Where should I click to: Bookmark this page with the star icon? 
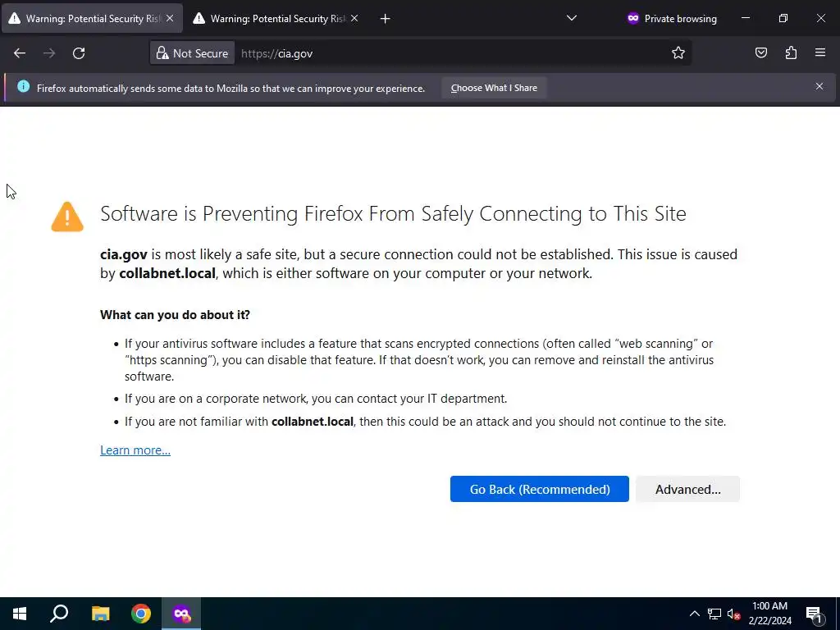coord(678,53)
